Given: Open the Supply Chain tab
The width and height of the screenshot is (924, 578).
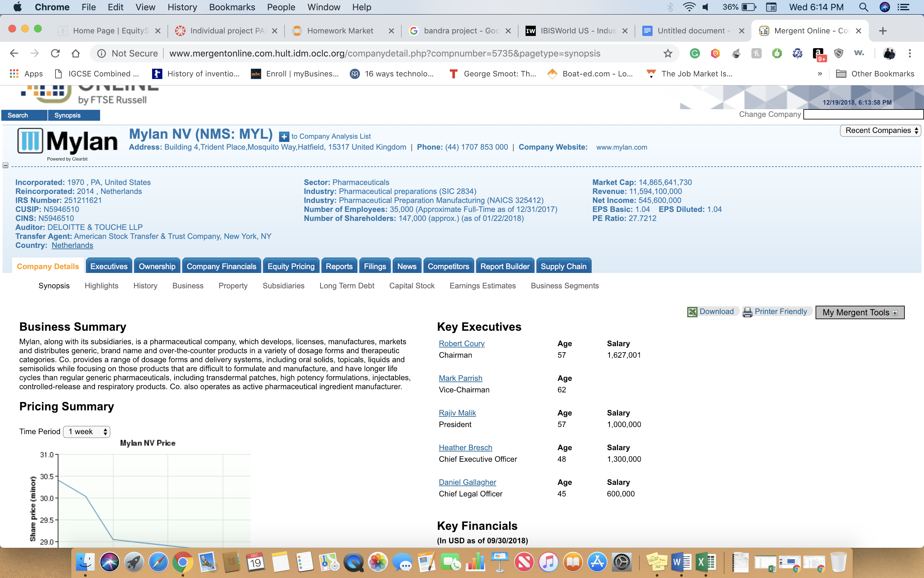Looking at the screenshot, I should pos(564,266).
